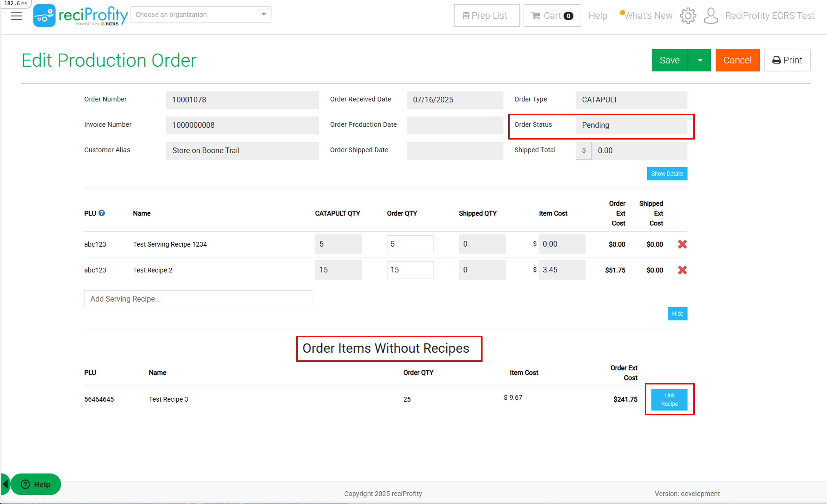Screen dimensions: 827x504
Task: Click the empty Order Shipped Date field
Action: (x=455, y=150)
